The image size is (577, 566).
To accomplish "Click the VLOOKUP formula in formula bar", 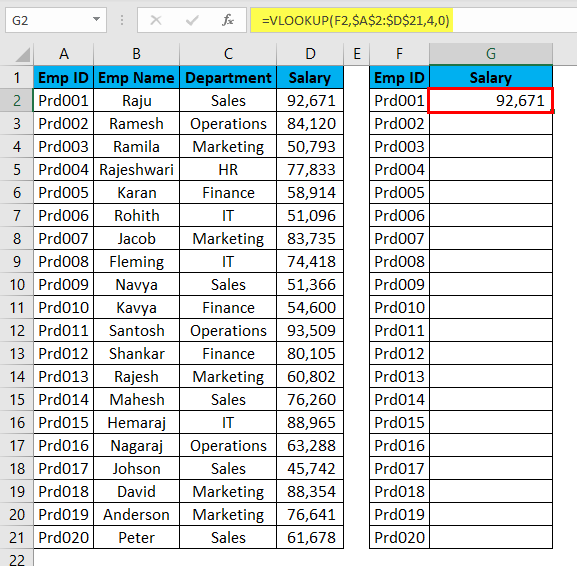I will point(355,20).
